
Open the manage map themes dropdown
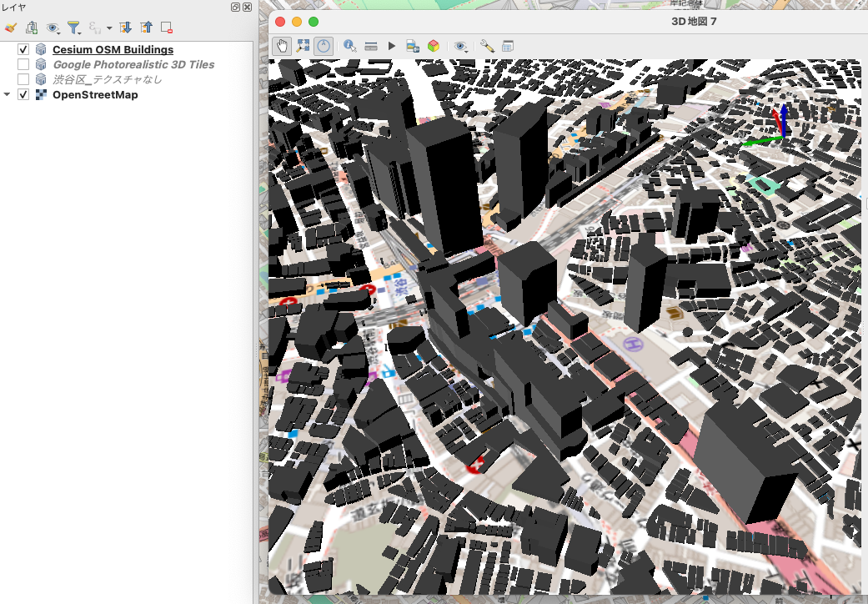[52, 28]
